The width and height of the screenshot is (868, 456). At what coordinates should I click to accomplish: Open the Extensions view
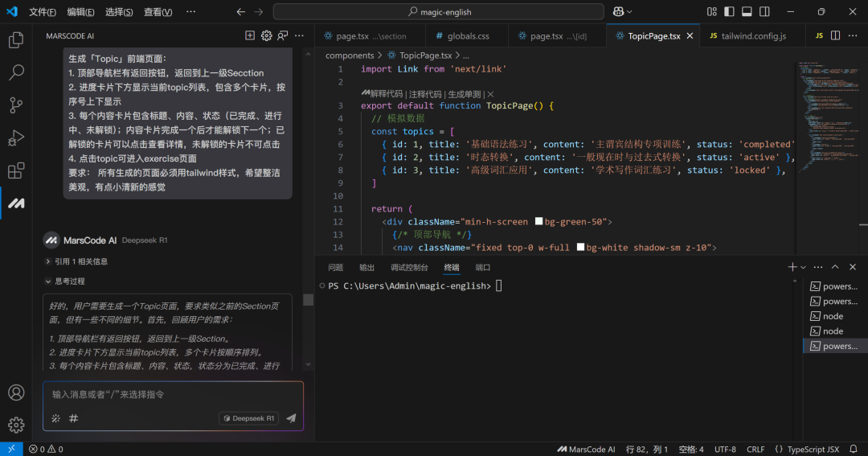pos(16,170)
